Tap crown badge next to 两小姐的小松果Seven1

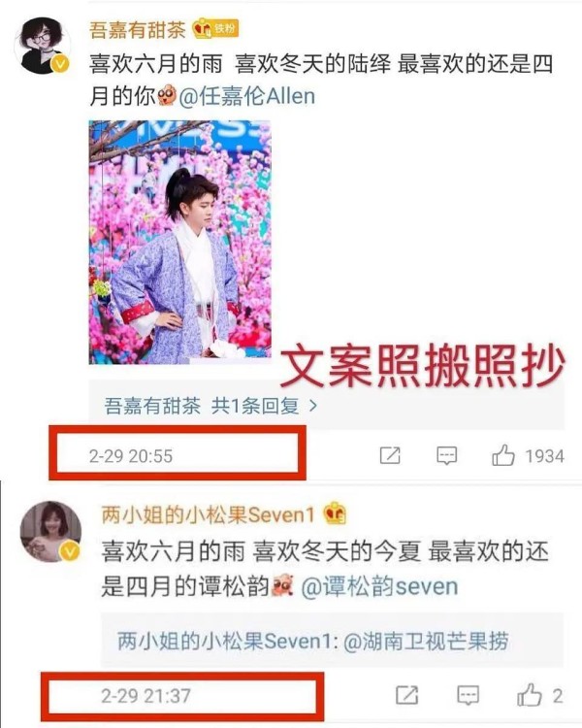[x=334, y=513]
